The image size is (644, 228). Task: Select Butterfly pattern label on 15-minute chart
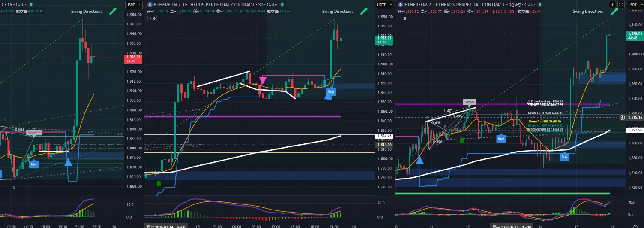(34, 133)
